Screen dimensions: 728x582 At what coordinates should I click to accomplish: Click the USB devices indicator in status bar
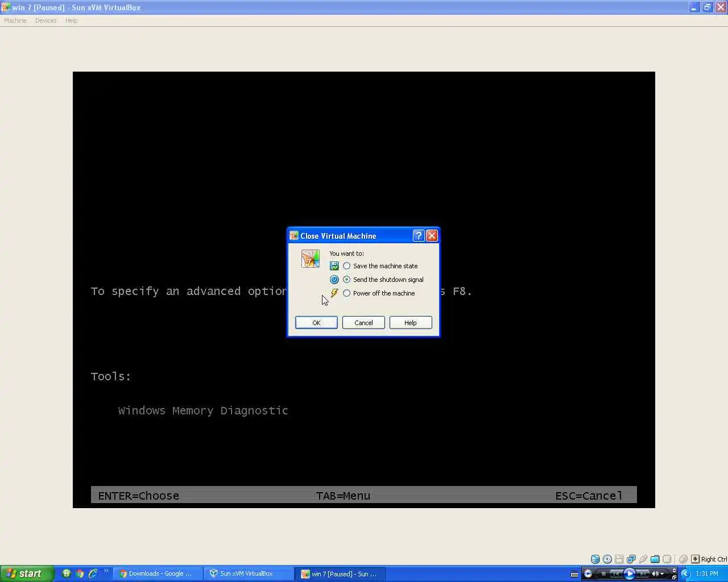tap(643, 559)
